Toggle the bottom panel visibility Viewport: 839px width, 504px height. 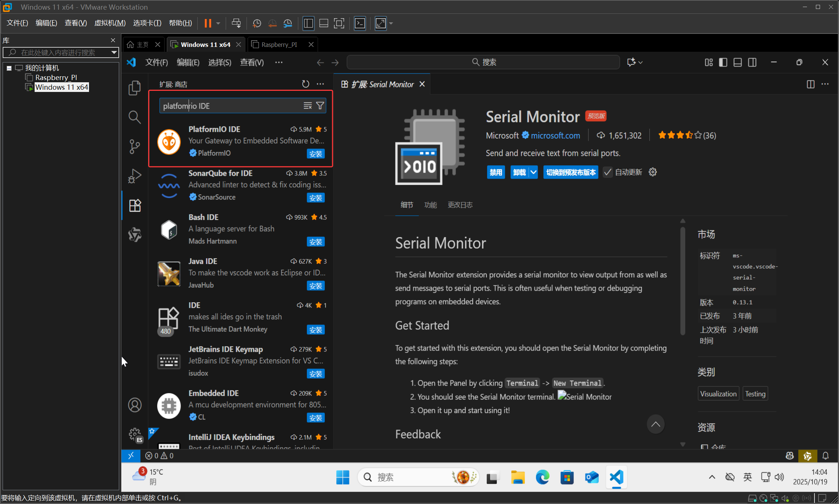pos(737,62)
